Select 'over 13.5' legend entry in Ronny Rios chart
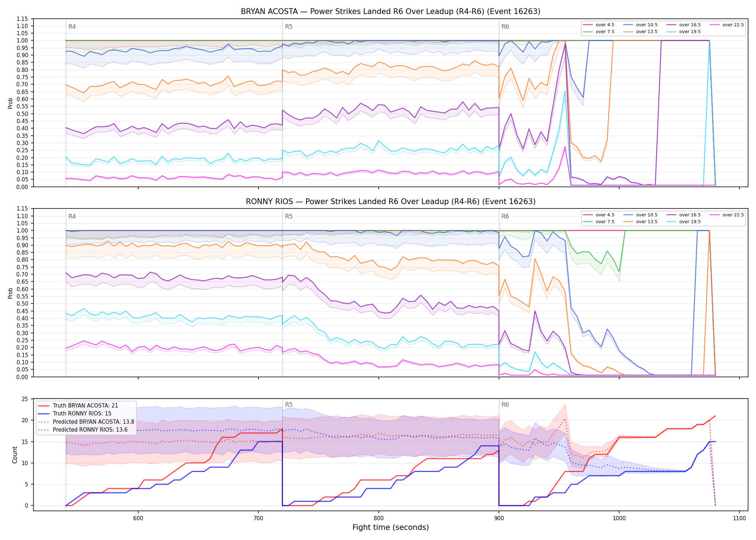Screen dimensions: 756x540 640,222
